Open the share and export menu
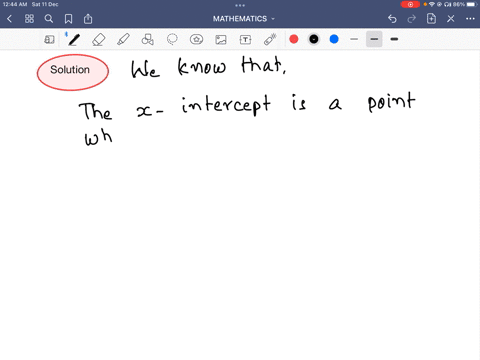Image resolution: width=480 pixels, height=360 pixels. (88, 19)
